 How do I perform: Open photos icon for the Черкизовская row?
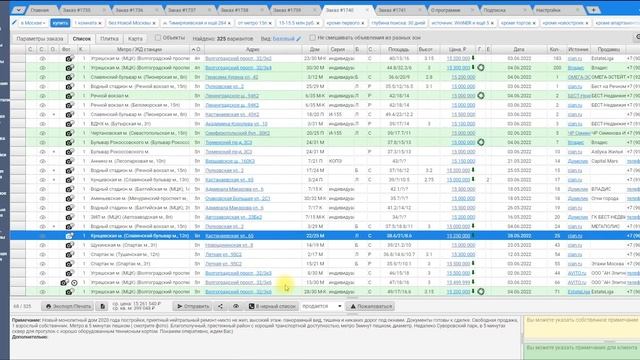click(69, 133)
